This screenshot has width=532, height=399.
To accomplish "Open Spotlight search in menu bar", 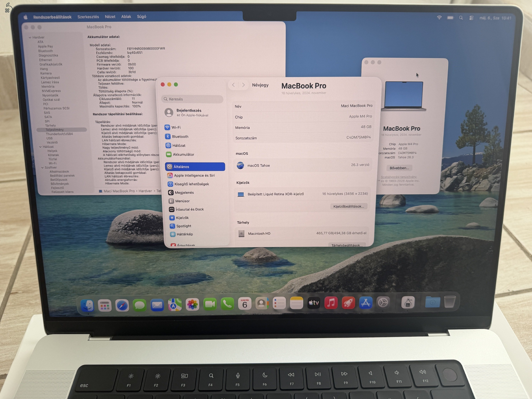I will click(461, 18).
